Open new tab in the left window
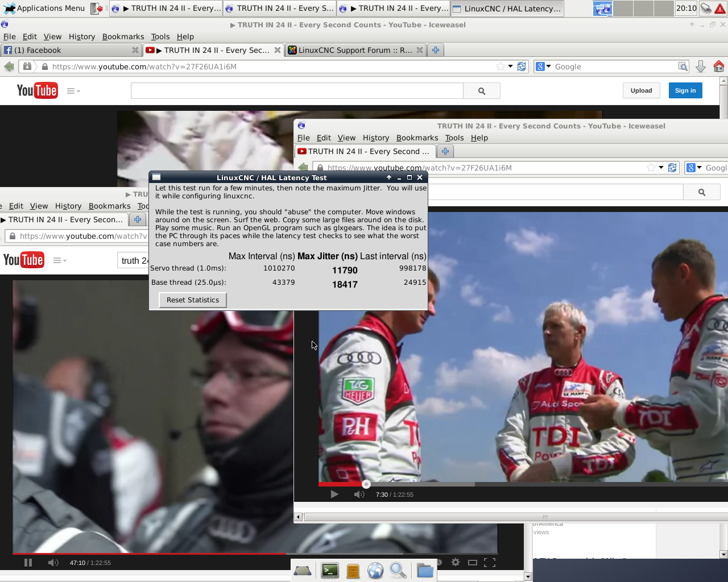 [138, 219]
